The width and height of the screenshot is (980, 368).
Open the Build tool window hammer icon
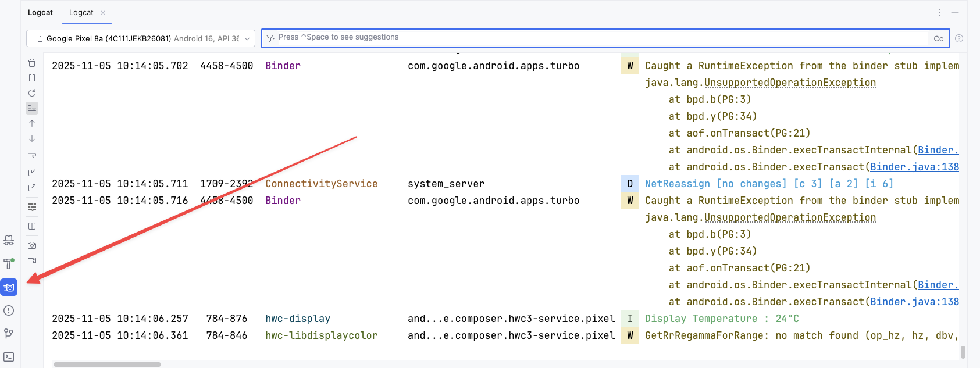click(9, 264)
